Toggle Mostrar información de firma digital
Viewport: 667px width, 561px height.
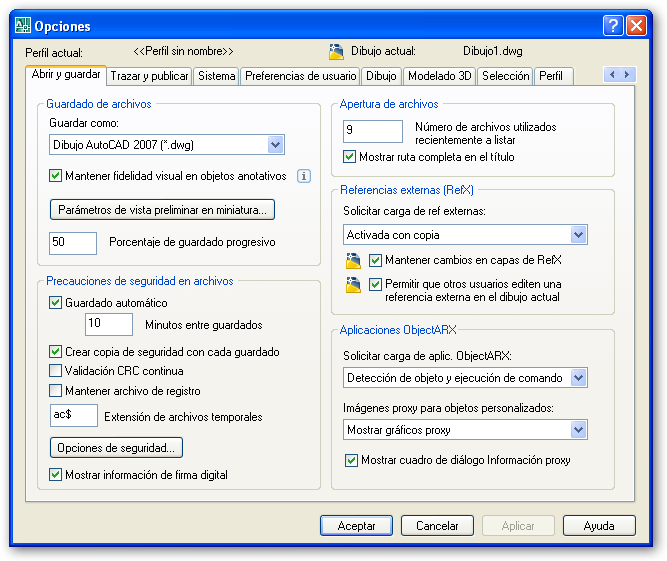pos(55,474)
